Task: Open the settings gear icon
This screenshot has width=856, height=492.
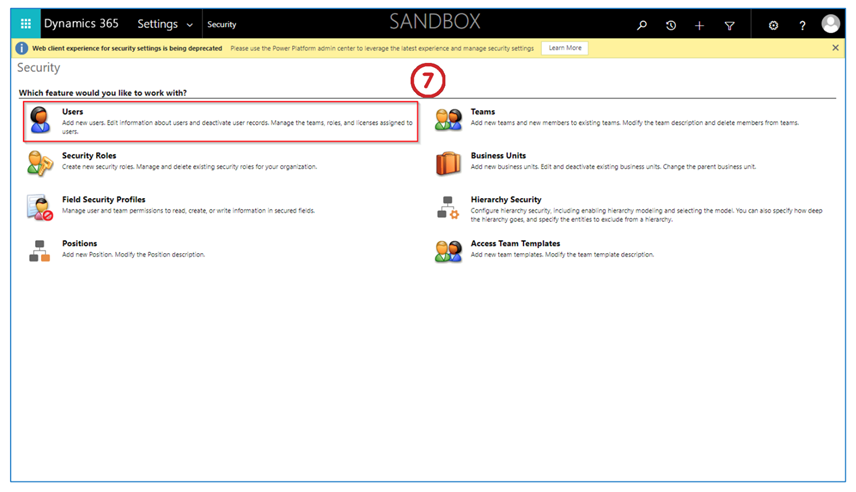Action: pyautogui.click(x=773, y=25)
